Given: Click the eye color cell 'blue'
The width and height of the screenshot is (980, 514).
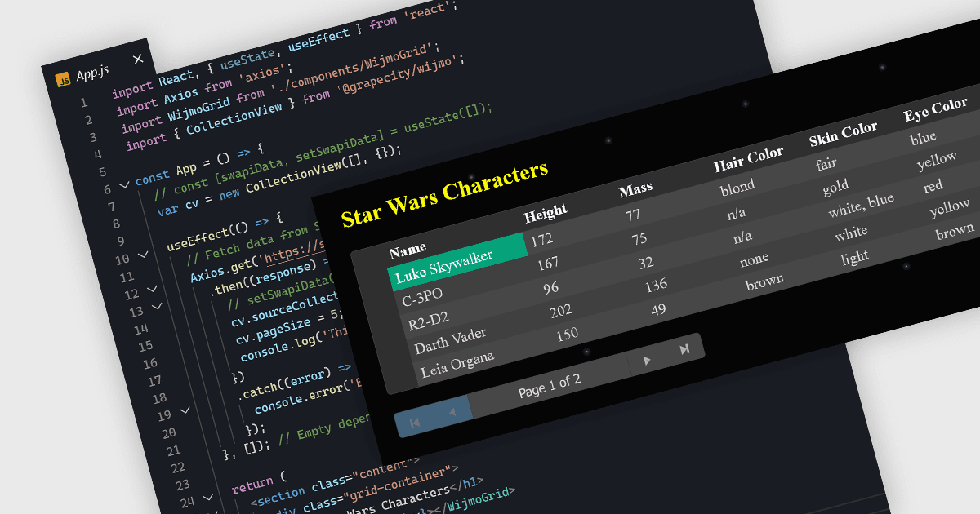Looking at the screenshot, I should pyautogui.click(x=923, y=139).
